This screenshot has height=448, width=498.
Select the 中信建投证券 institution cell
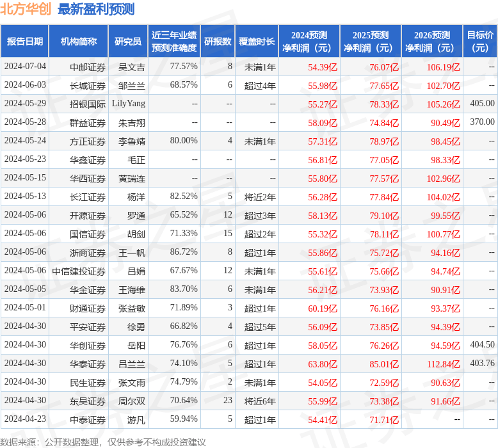79,271
